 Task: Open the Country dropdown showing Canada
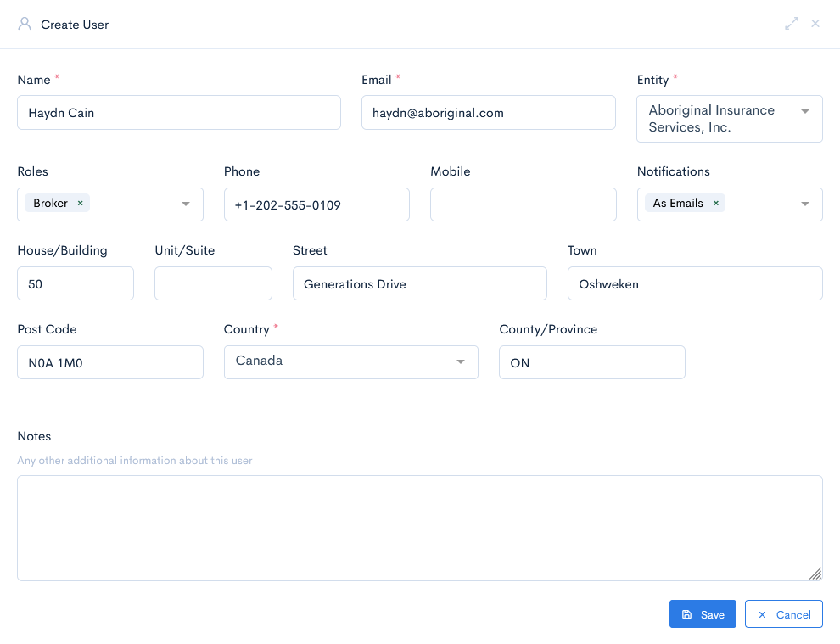pyautogui.click(x=350, y=361)
